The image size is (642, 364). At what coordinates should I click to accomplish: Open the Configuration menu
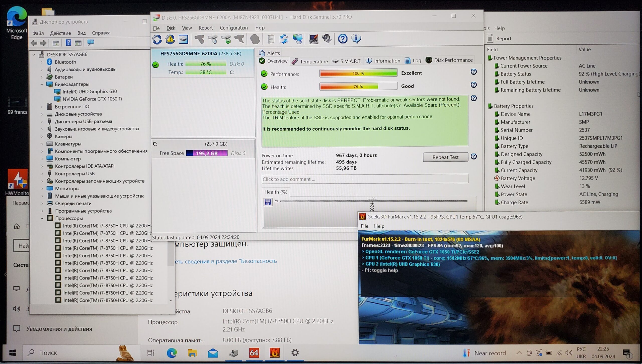point(233,28)
